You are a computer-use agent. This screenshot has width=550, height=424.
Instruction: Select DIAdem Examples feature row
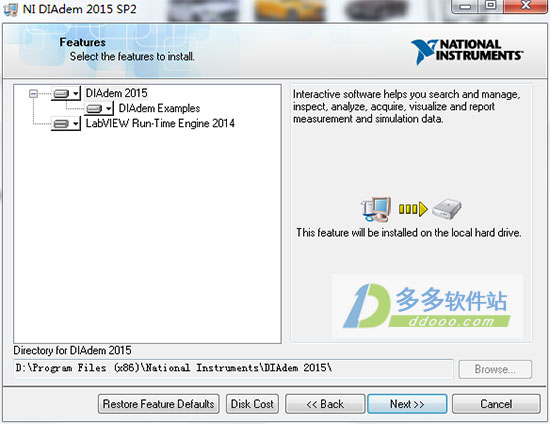[159, 108]
